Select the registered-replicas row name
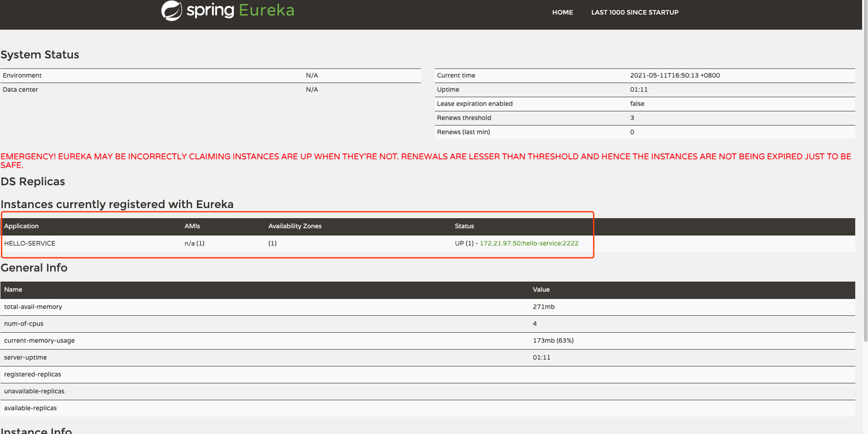The width and height of the screenshot is (868, 434). click(32, 374)
